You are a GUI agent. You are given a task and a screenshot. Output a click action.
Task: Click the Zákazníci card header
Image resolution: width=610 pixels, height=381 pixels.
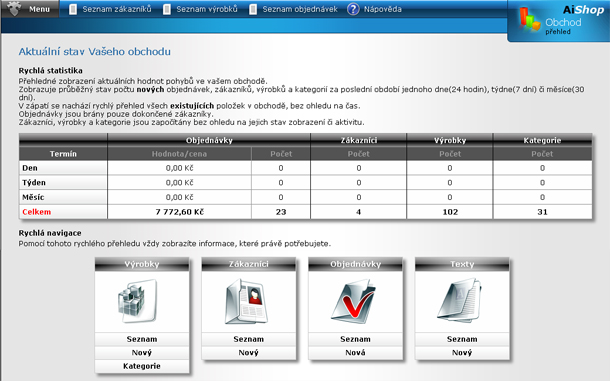coord(249,264)
